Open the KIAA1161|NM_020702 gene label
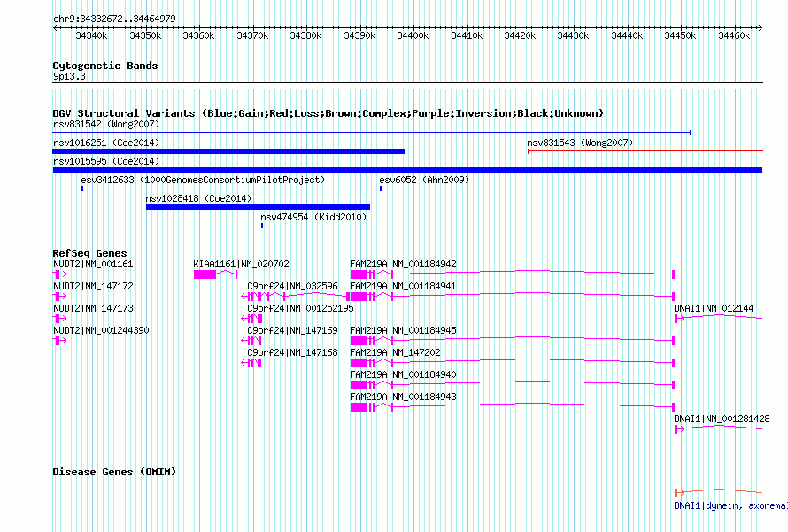 241,264
